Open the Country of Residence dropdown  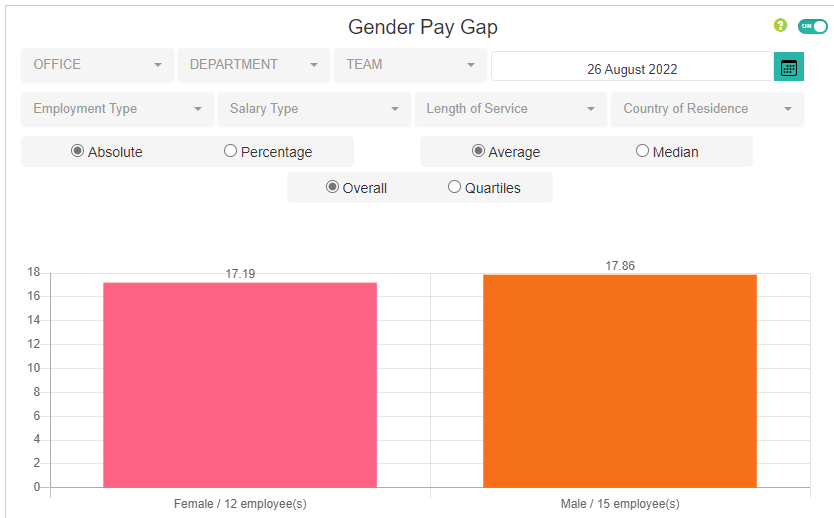pos(707,109)
